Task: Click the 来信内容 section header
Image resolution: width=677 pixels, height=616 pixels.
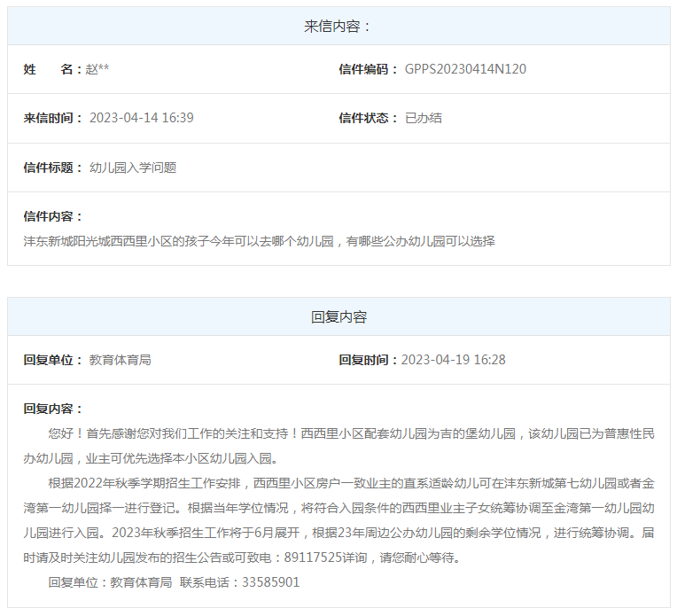Action: pyautogui.click(x=338, y=27)
